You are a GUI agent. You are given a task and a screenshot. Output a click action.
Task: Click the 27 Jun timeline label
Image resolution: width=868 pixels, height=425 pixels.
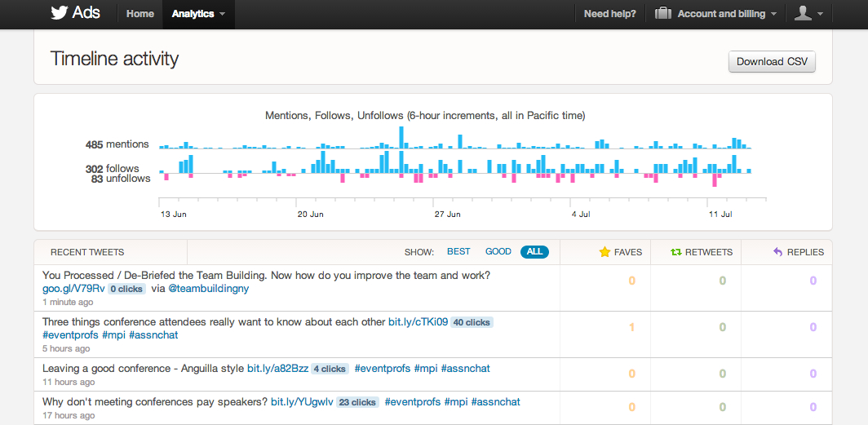click(x=447, y=214)
